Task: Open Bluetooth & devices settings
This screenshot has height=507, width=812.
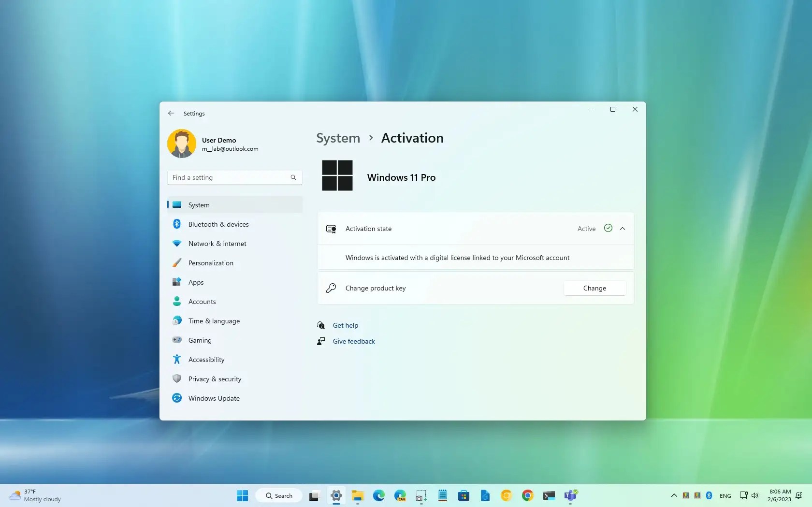Action: [x=218, y=224]
